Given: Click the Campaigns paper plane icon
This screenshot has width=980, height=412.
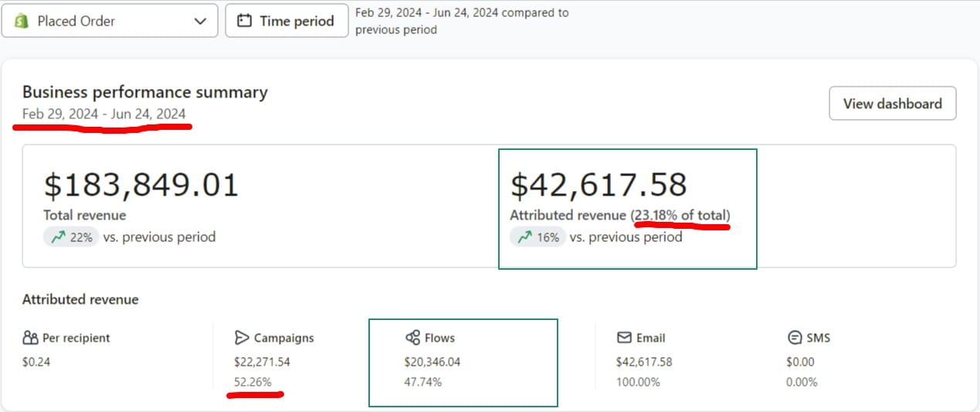Looking at the screenshot, I should pos(242,338).
